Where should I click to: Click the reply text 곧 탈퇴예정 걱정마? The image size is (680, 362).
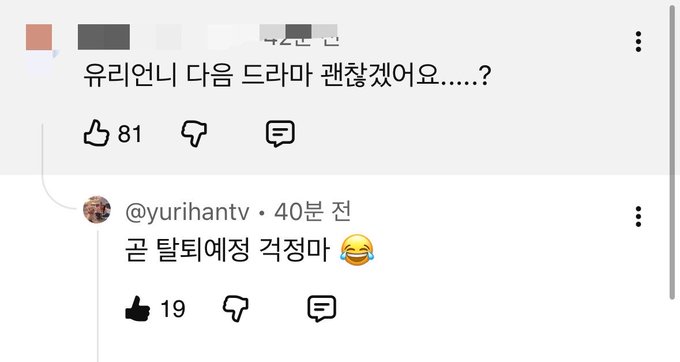(227, 250)
